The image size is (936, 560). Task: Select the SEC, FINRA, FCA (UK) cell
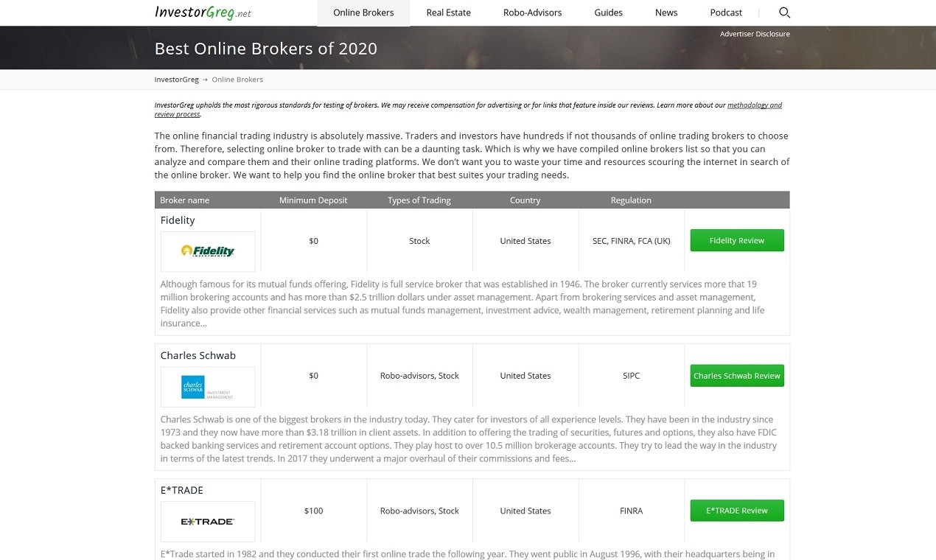632,241
